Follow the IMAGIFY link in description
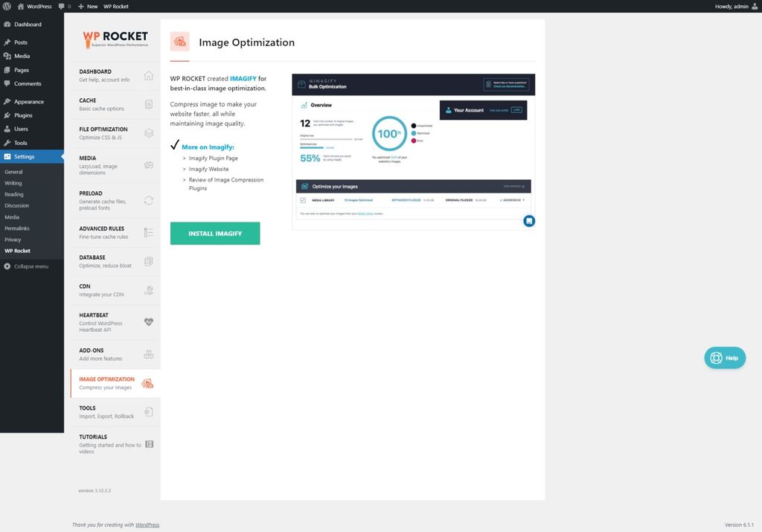The width and height of the screenshot is (762, 532). tap(243, 78)
